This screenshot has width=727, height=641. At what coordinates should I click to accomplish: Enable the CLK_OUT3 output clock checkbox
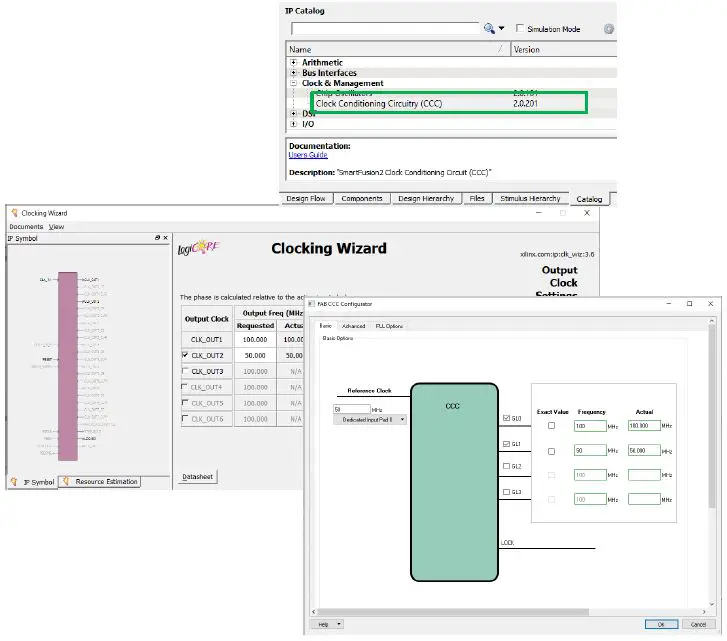185,371
